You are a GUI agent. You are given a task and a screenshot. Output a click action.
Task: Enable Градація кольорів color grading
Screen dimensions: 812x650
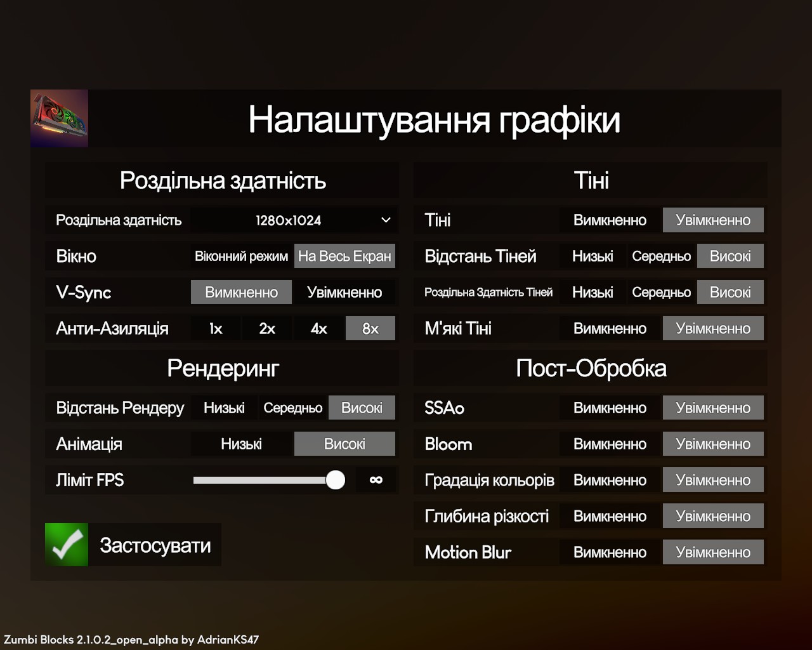pos(713,481)
